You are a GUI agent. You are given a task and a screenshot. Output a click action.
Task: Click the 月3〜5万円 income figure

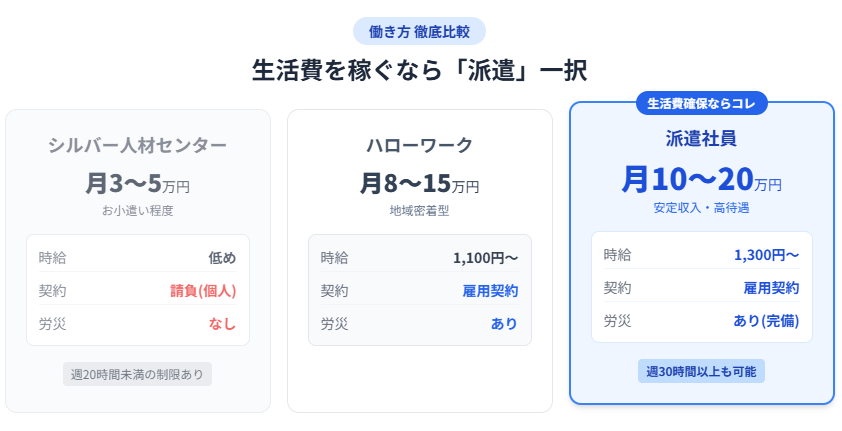click(x=138, y=184)
